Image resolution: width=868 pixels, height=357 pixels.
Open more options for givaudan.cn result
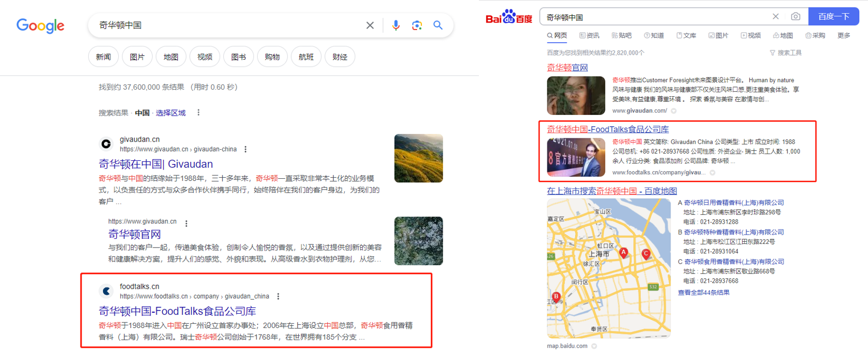click(246, 149)
